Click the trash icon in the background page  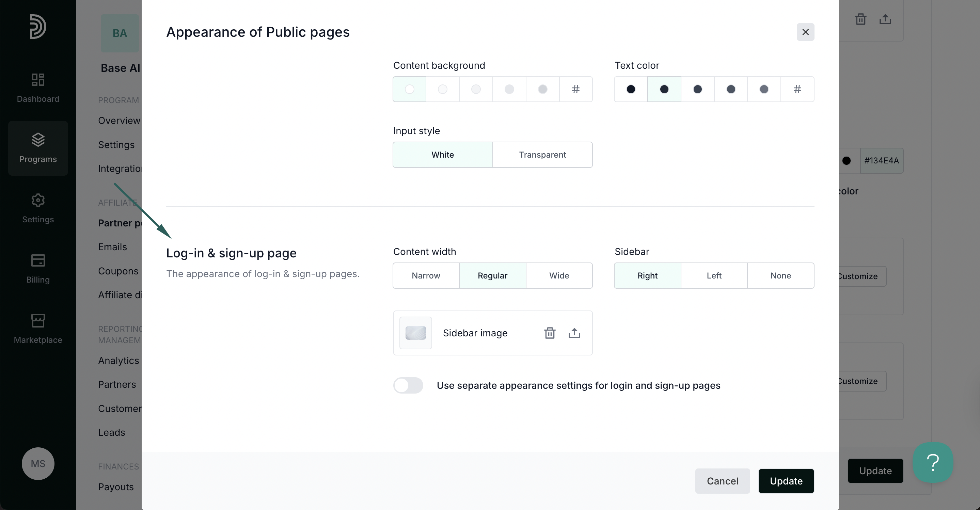860,19
